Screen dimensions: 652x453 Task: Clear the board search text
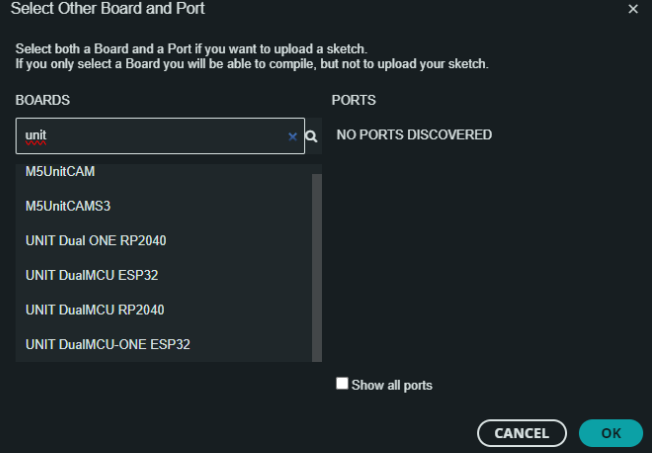coord(293,136)
